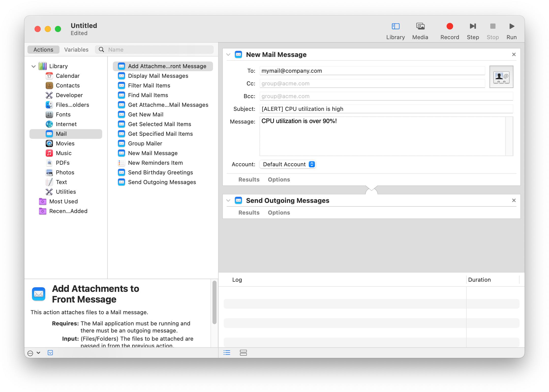Toggle the description pane checkbox icon
The image size is (549, 392).
coord(50,353)
